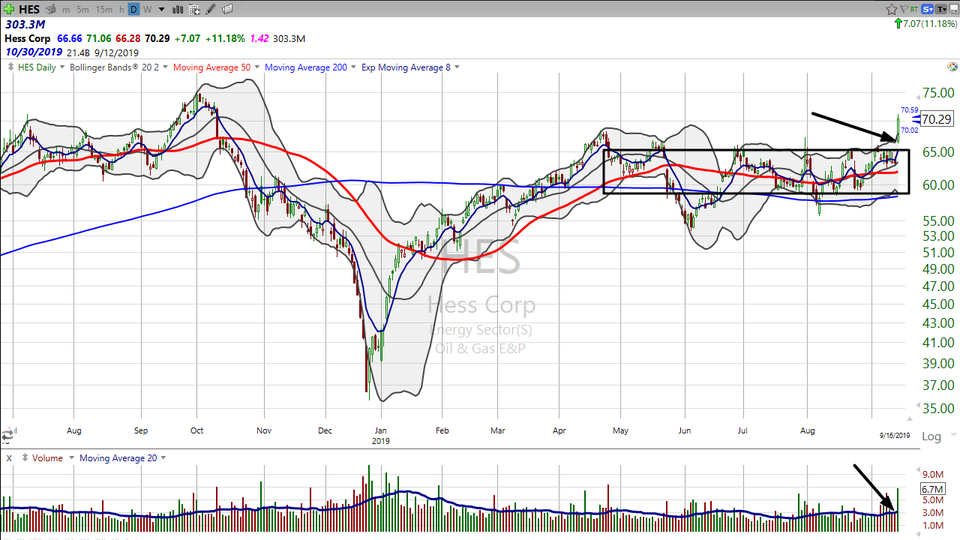Select the 5m timeframe option
This screenshot has height=540, width=960.
click(84, 9)
